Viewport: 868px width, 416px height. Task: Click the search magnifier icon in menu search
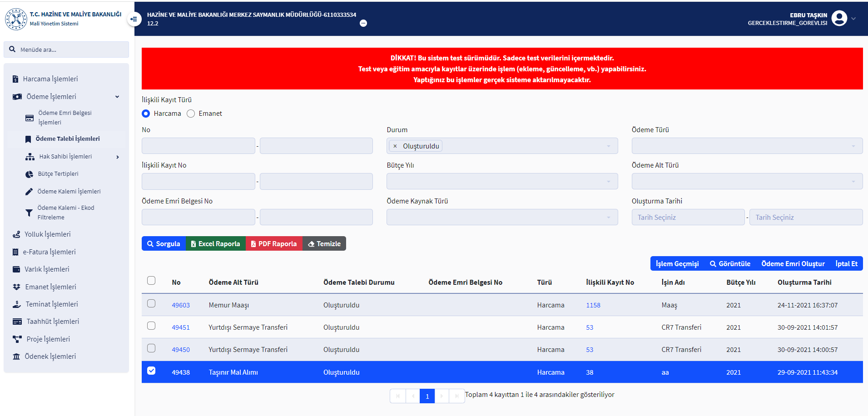point(12,50)
